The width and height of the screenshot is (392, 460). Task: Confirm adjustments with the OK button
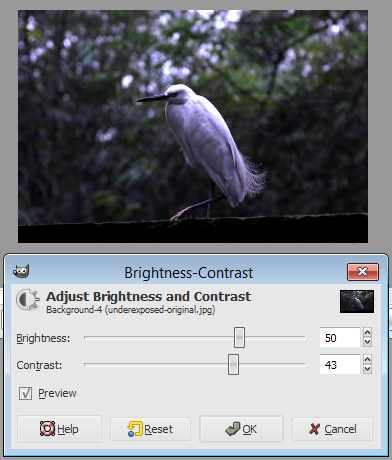tap(241, 429)
